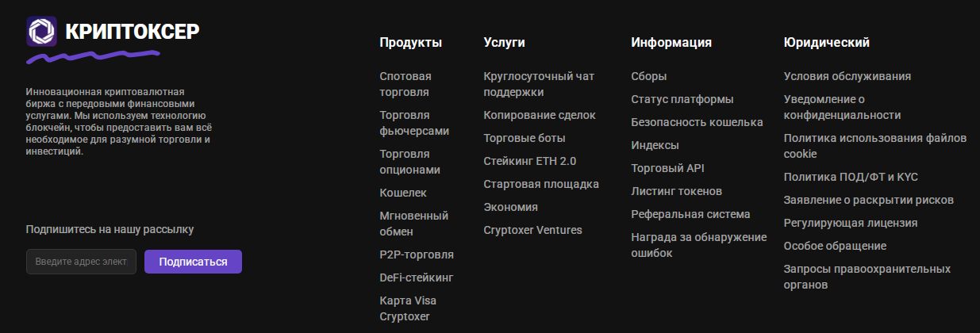Open Стейкинг ETH 2.0 link

point(530,161)
